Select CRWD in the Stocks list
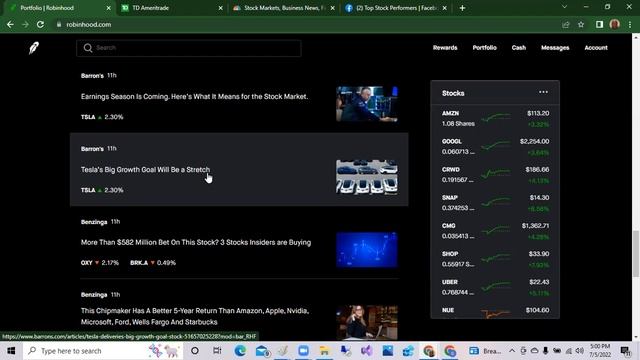640x360 pixels. coord(495,175)
